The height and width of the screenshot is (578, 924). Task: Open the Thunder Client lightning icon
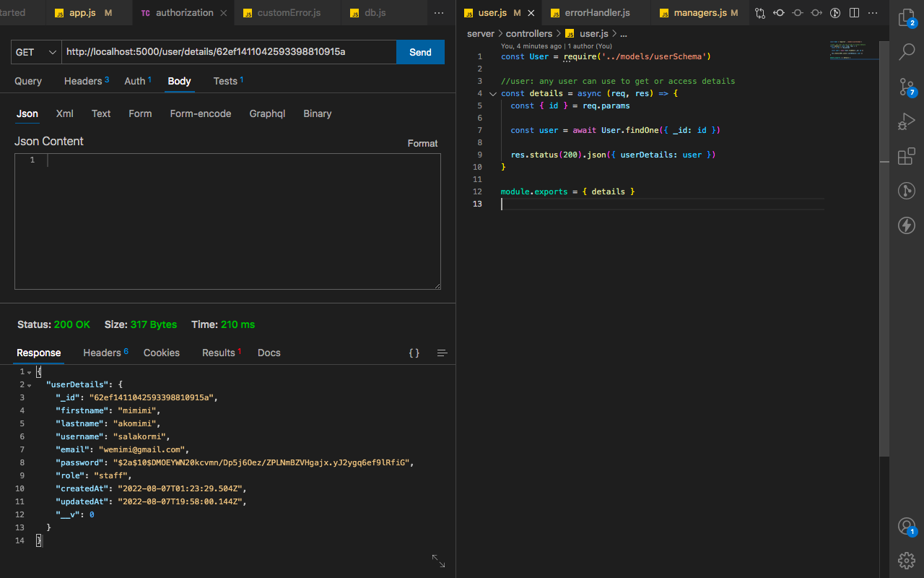(907, 225)
